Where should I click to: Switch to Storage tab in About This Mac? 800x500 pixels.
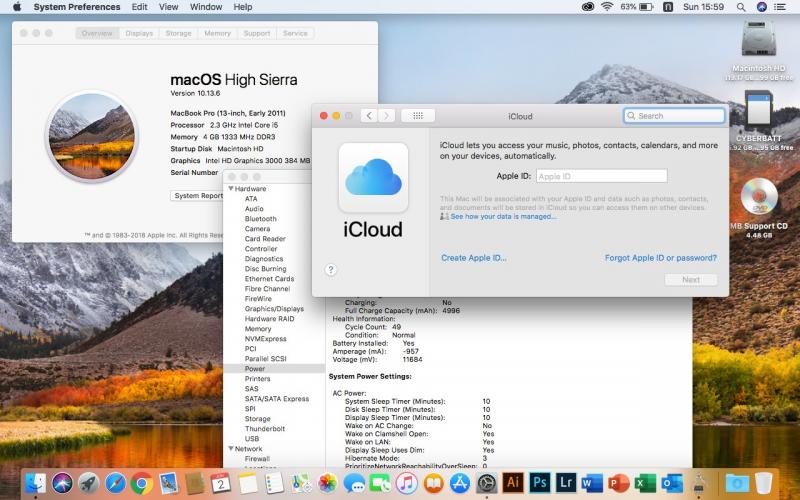(179, 33)
